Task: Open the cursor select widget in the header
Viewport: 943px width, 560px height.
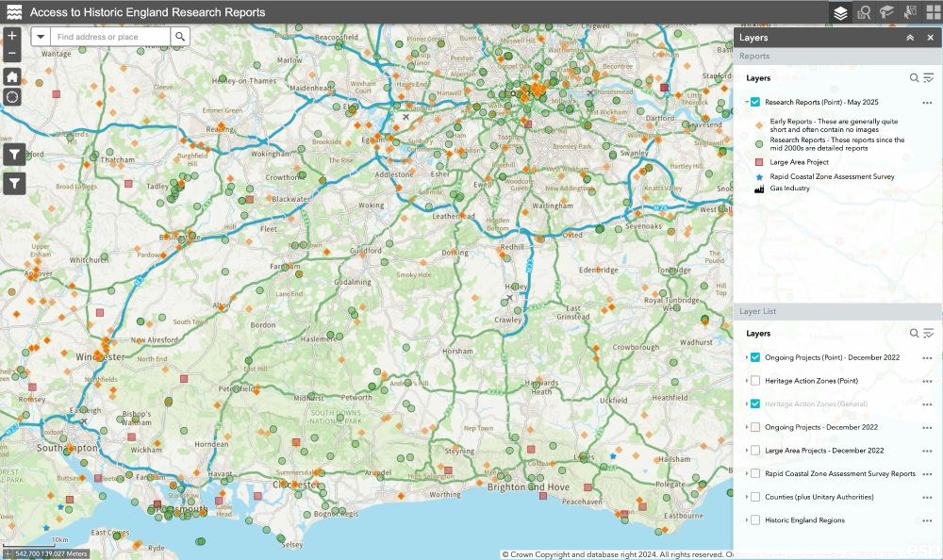Action: 910,12
